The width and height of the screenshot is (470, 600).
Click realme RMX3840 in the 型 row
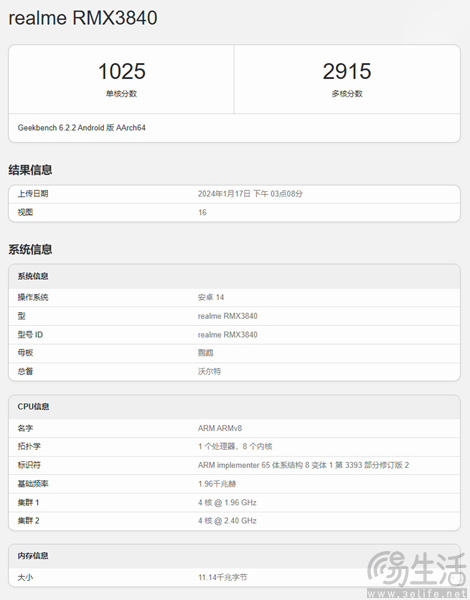pyautogui.click(x=227, y=316)
